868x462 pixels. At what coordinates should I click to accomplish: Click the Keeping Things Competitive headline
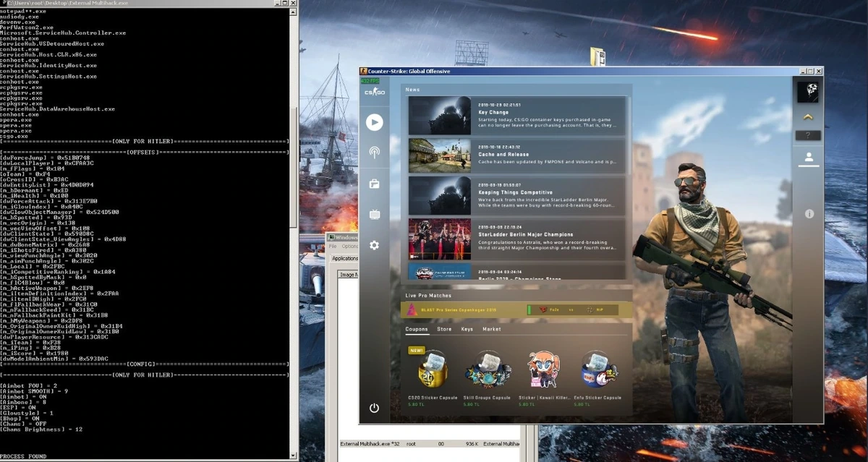[516, 194]
